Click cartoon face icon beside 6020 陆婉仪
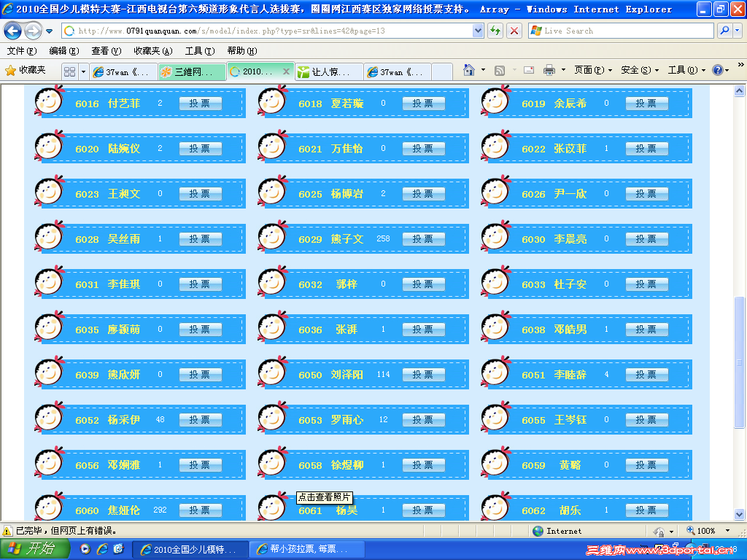 click(50, 145)
